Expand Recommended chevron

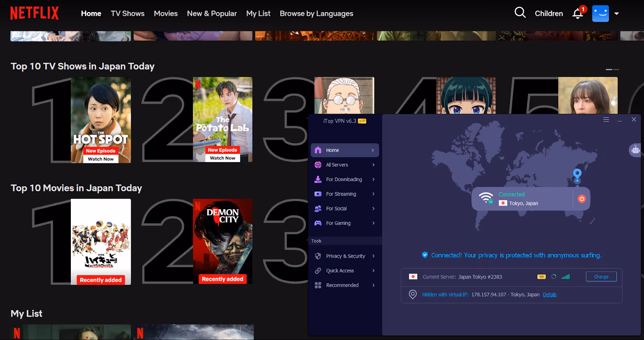click(x=374, y=285)
